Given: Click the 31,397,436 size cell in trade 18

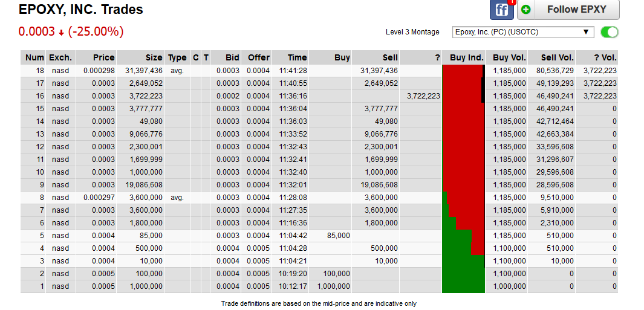Looking at the screenshot, I should (143, 71).
